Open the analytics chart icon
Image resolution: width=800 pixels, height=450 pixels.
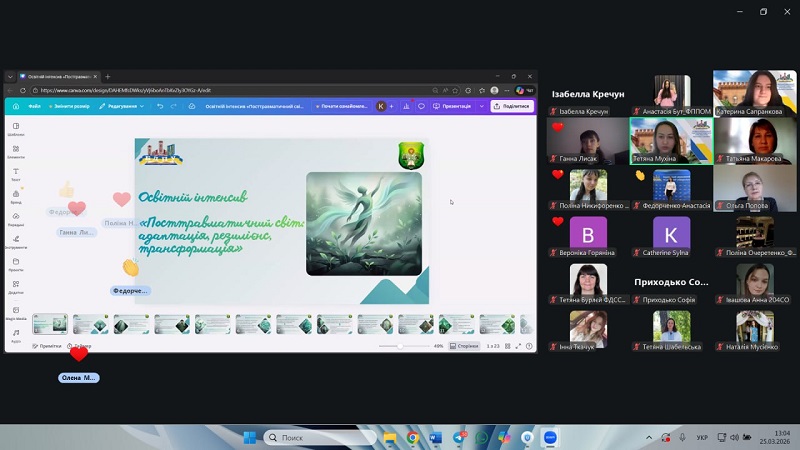pos(407,106)
